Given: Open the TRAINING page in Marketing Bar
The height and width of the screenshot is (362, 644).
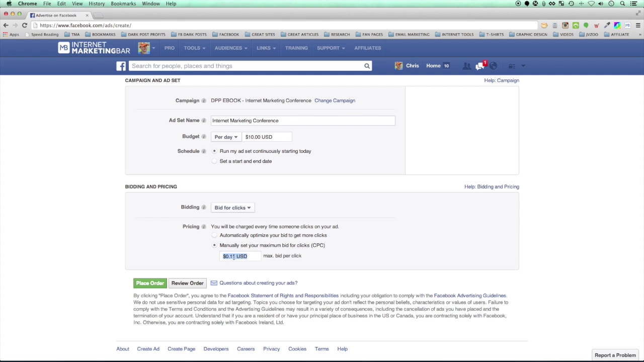Looking at the screenshot, I should [x=296, y=48].
